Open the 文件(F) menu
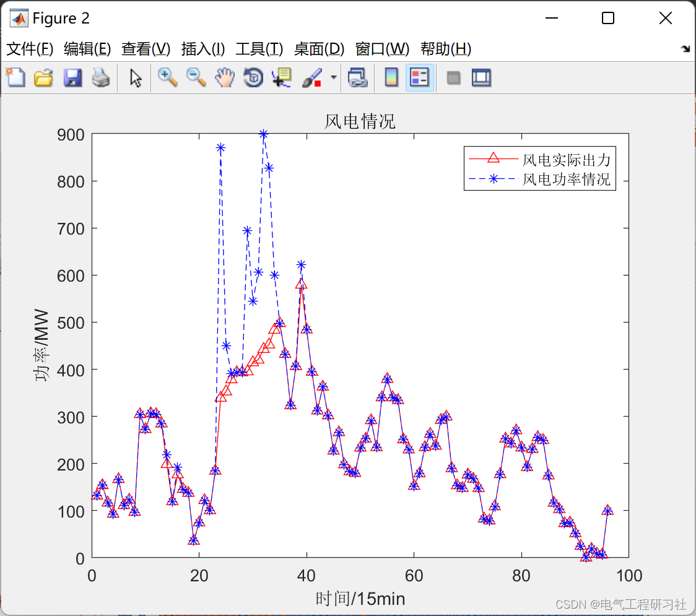This screenshot has height=616, width=696. (x=30, y=49)
